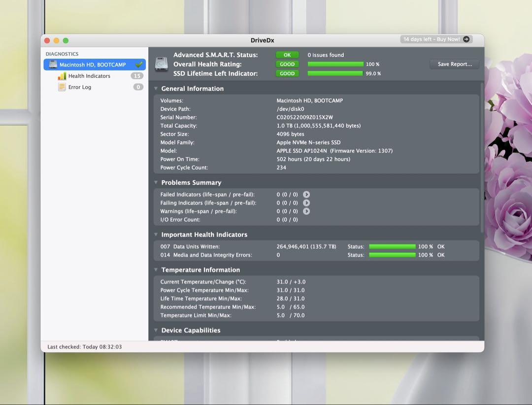This screenshot has width=532, height=405.
Task: Click the Power On Time value 502 hours
Action: (x=313, y=159)
